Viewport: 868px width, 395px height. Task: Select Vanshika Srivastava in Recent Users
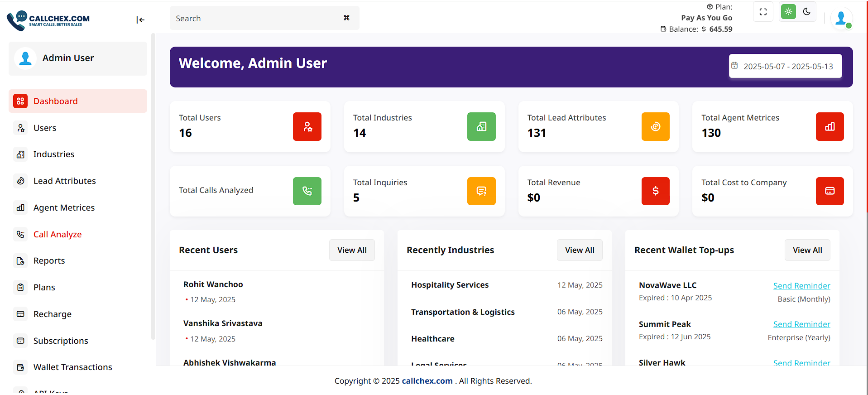point(223,323)
